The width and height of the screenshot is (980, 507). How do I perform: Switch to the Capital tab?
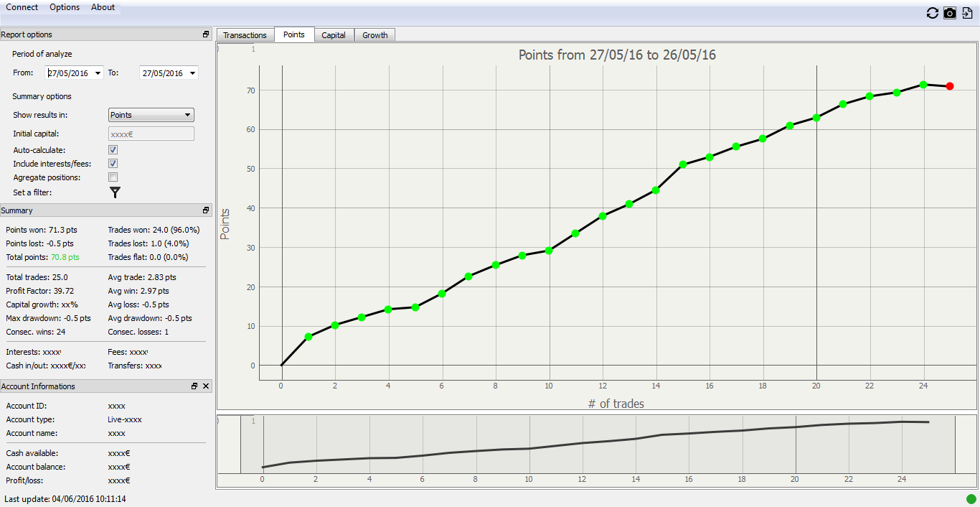[334, 35]
